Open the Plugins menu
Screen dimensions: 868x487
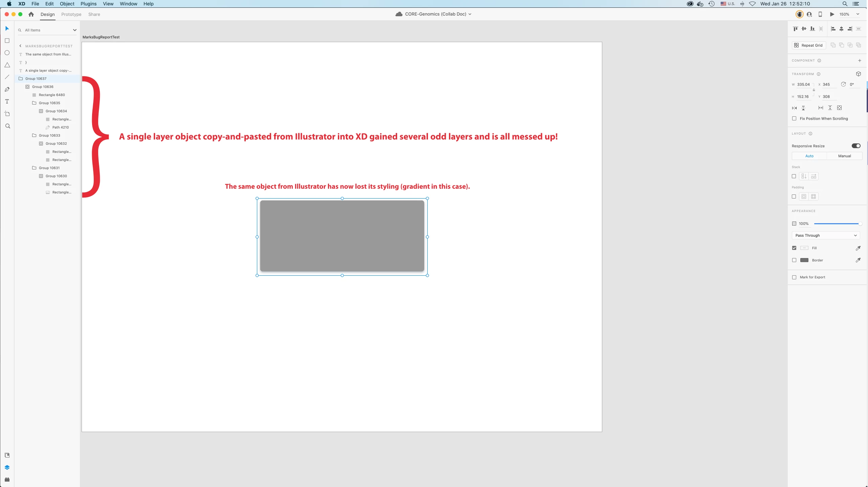(x=88, y=4)
